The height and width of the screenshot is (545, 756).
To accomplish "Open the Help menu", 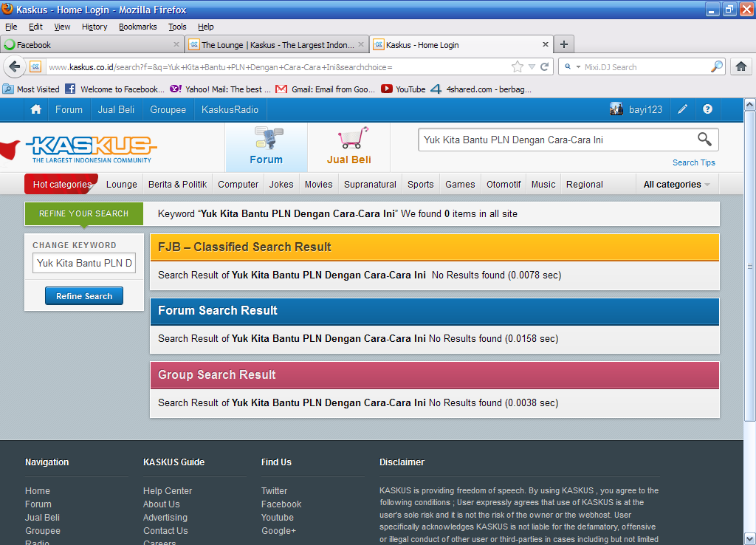I will [x=206, y=27].
